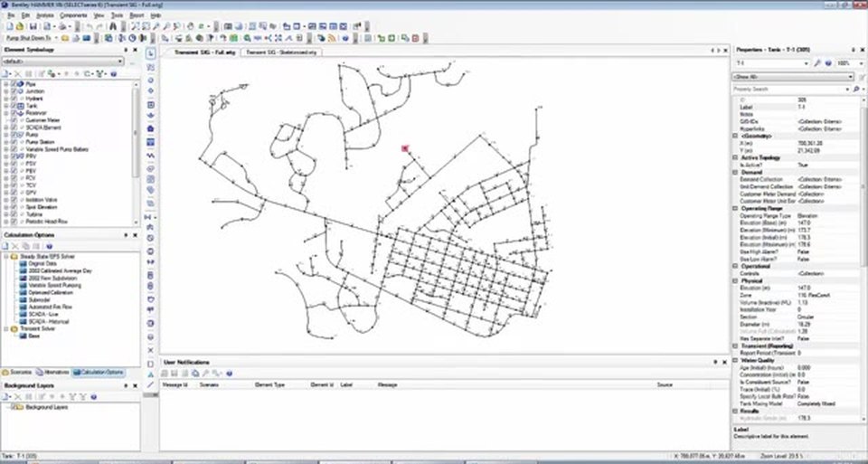Collapse the Steady State/EPS Solver tree node
The width and height of the screenshot is (868, 464).
coord(6,257)
